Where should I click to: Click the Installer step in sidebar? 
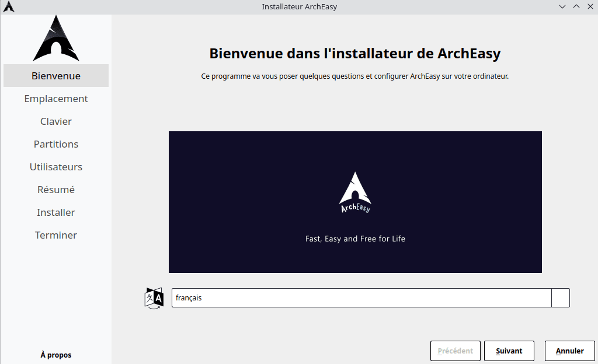pyautogui.click(x=56, y=212)
